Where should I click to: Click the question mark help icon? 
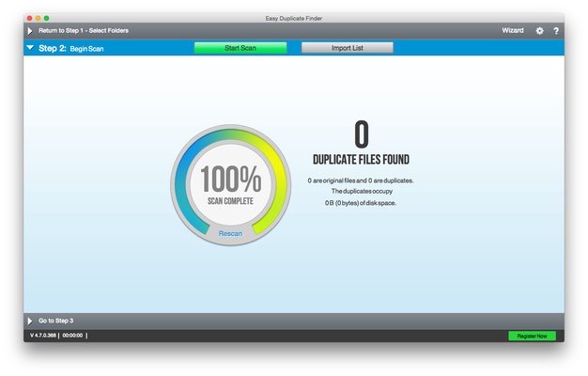pyautogui.click(x=555, y=31)
